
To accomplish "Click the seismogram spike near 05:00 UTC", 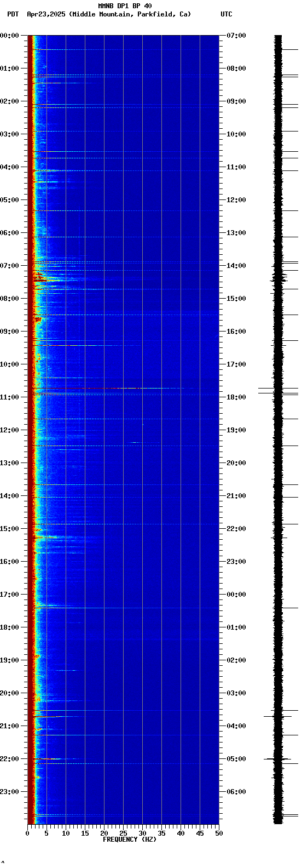I will coord(277,759).
